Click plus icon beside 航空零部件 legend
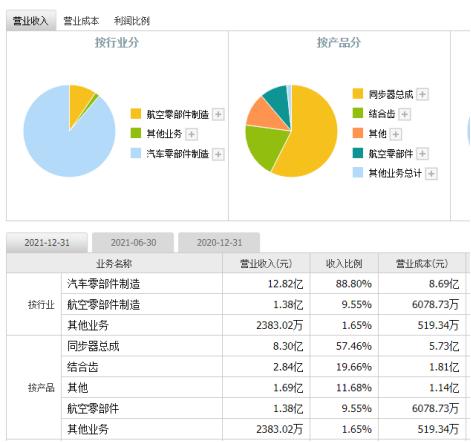 pos(422,154)
